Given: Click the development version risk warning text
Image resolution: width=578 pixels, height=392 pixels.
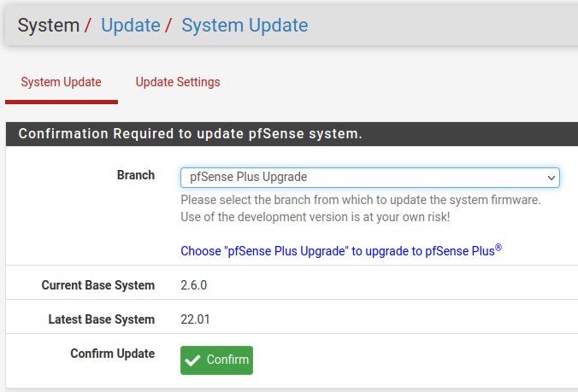Looking at the screenshot, I should pos(315,217).
